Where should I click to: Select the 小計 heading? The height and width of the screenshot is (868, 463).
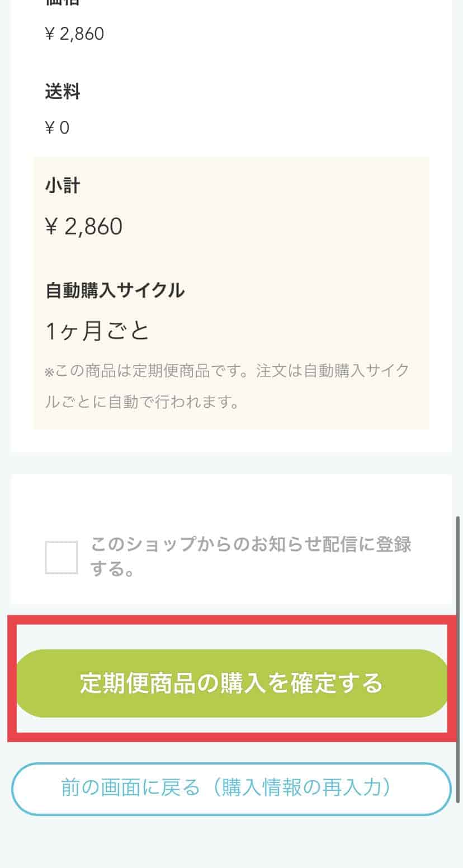pyautogui.click(x=63, y=186)
